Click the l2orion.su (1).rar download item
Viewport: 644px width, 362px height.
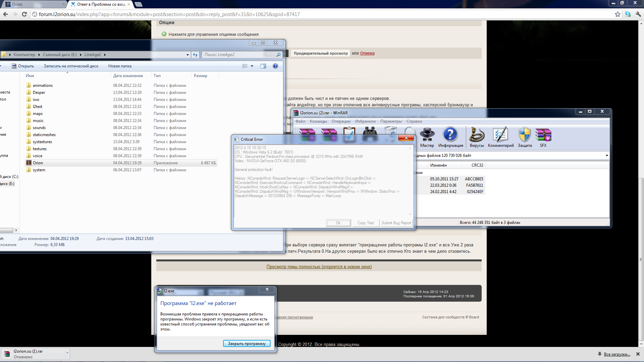point(35,354)
